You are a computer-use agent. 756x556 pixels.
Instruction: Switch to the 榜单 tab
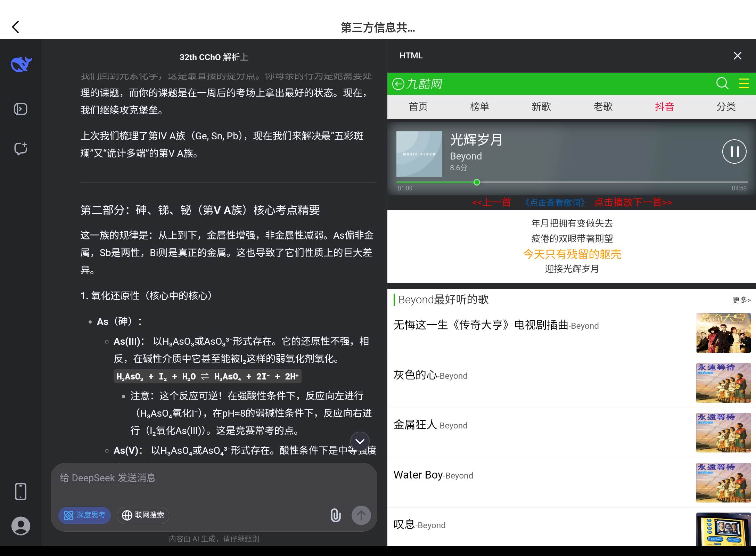tap(479, 107)
